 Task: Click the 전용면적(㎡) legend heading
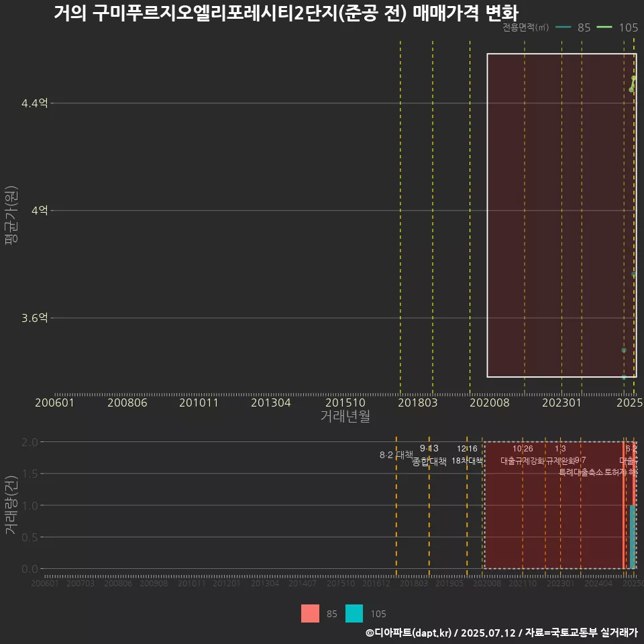(526, 28)
